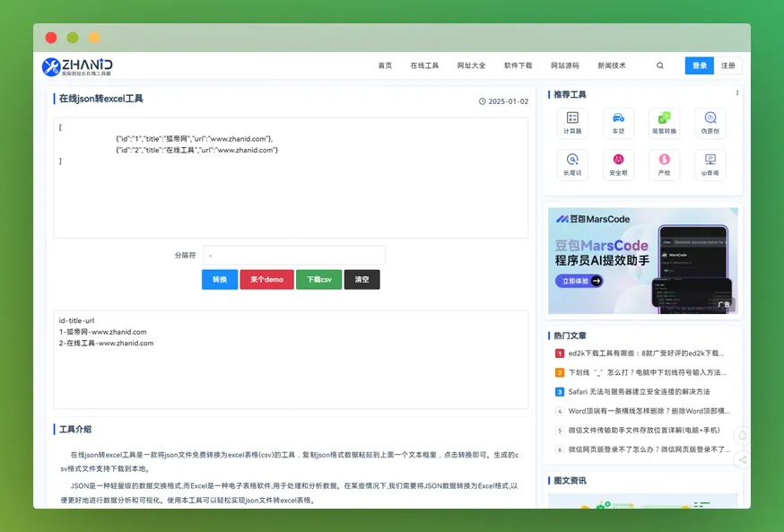Open the 车贷 car loan tool
The width and height of the screenshot is (784, 532).
(x=616, y=122)
